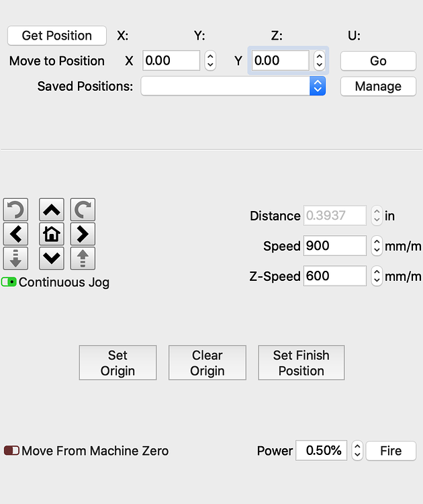423x504 pixels.
Task: Click the Go button
Action: pyautogui.click(x=379, y=60)
